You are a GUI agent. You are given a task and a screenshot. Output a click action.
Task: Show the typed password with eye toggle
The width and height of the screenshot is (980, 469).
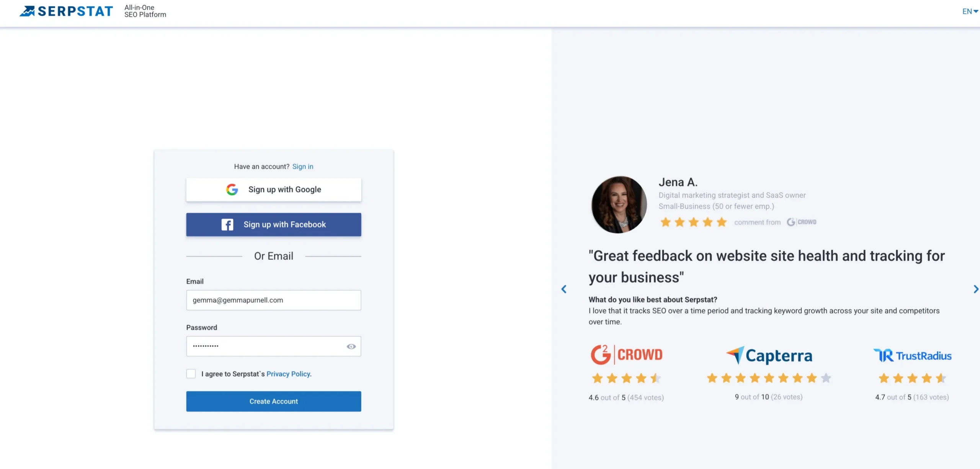coord(351,346)
